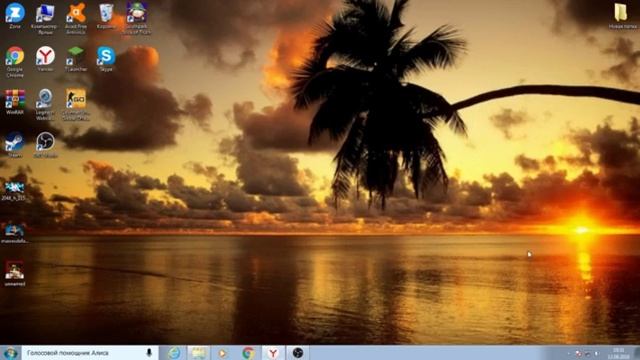The width and height of the screenshot is (640, 360).
Task: Launch Logitech Webcam software shortcut
Action: tap(45, 104)
